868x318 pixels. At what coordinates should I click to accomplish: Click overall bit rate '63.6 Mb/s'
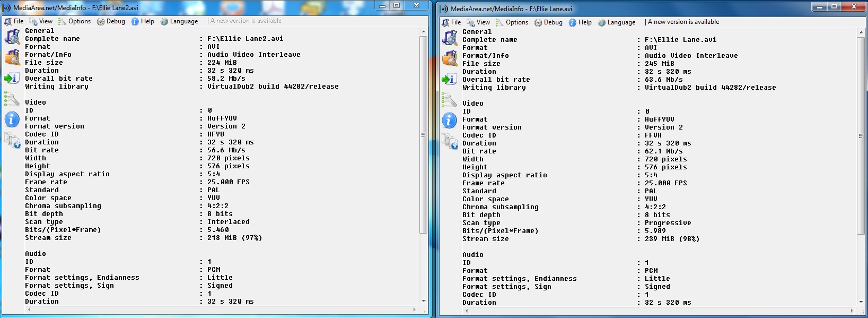[x=664, y=80]
